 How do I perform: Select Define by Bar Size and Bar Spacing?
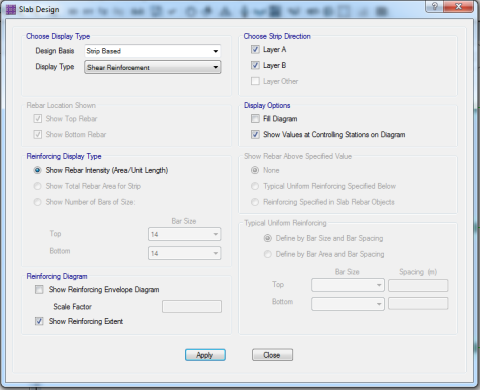click(267, 238)
